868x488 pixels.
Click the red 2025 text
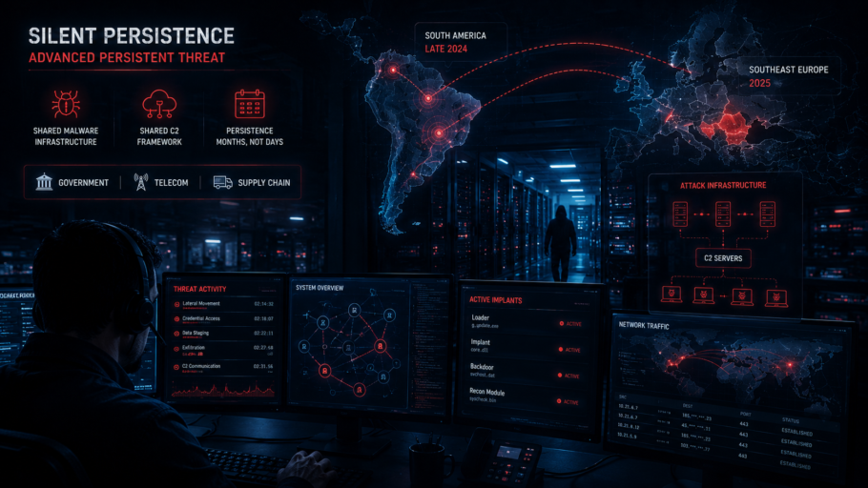(759, 83)
